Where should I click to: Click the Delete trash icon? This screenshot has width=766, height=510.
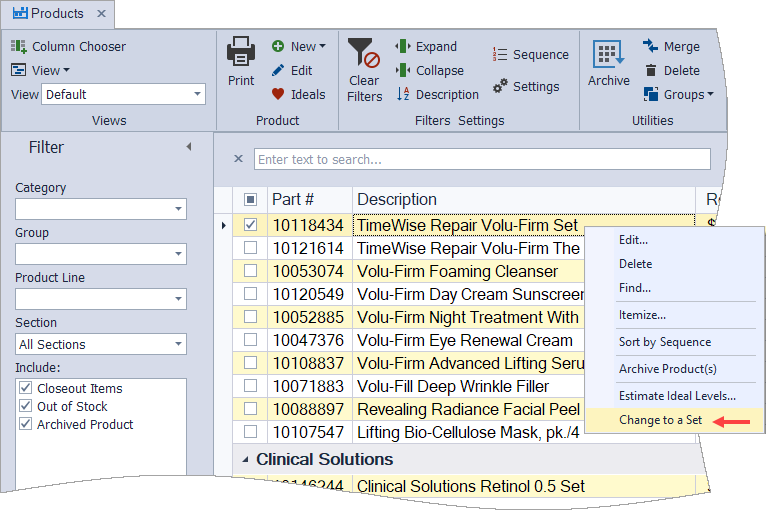click(x=651, y=70)
